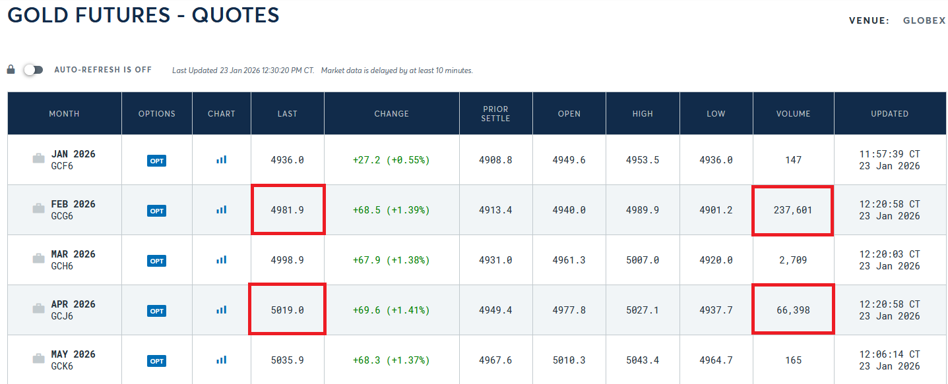
Task: Click the HIGH column header
Action: coord(642,114)
